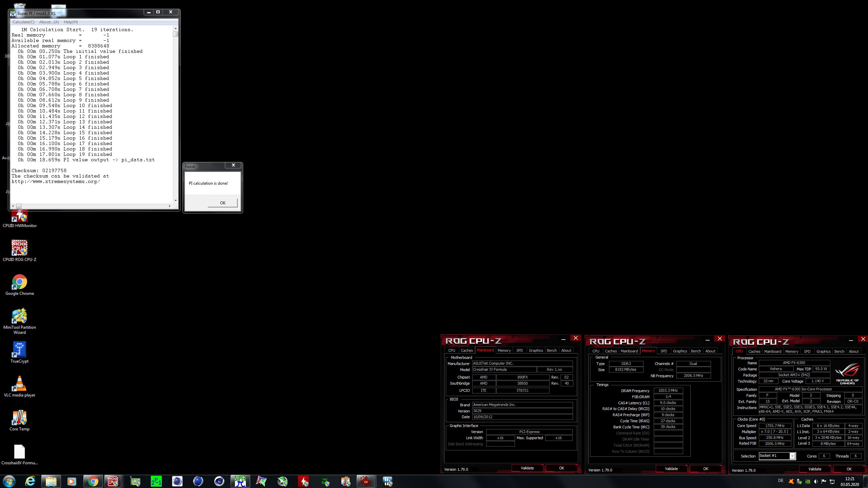This screenshot has width=868, height=488.
Task: Open the Avast tray icon
Action: 791,481
